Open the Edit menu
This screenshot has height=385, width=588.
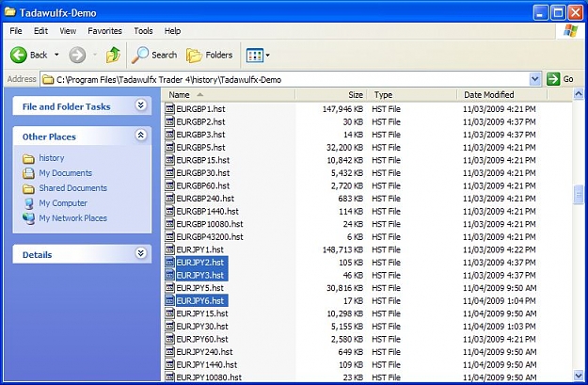[x=40, y=31]
